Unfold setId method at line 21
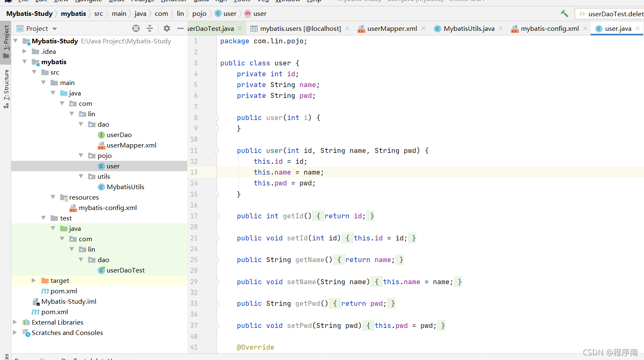This screenshot has width=644, height=360. tap(216, 238)
